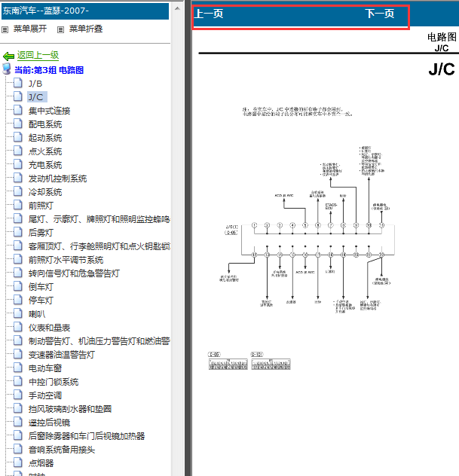Open 后窗除雾器和车门后视镜加热器 entry

(87, 436)
